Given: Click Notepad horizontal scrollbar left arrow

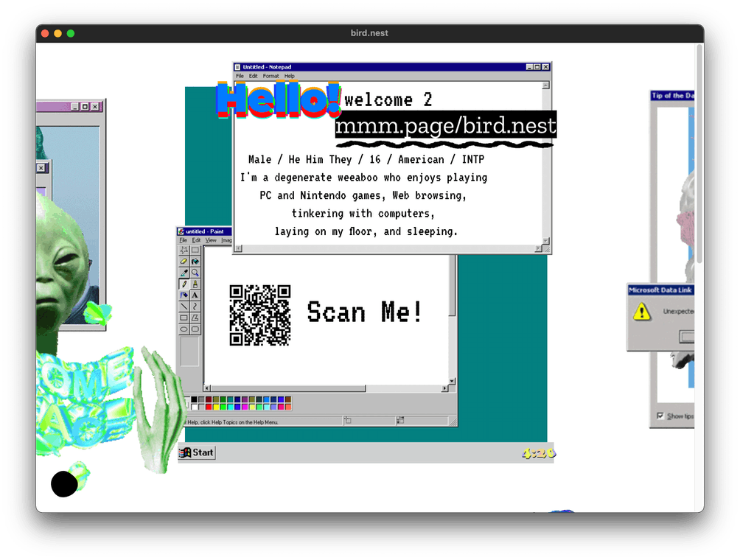Looking at the screenshot, I should (239, 248).
